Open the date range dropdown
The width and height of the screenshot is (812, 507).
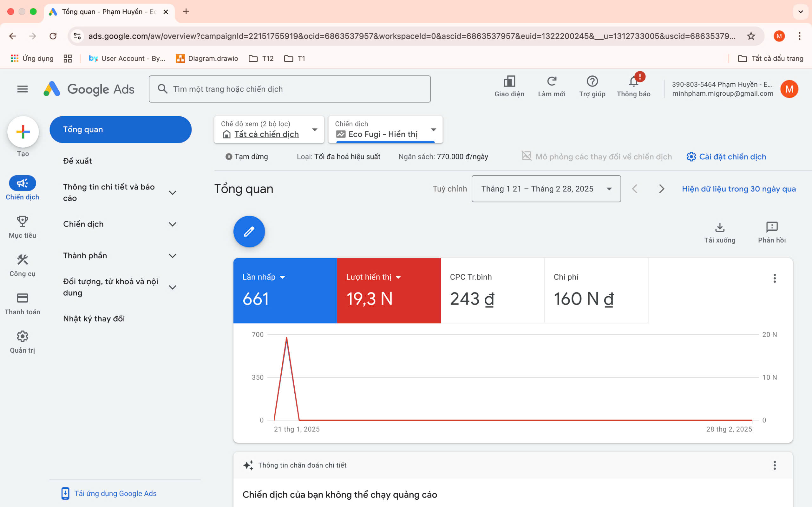tap(546, 189)
